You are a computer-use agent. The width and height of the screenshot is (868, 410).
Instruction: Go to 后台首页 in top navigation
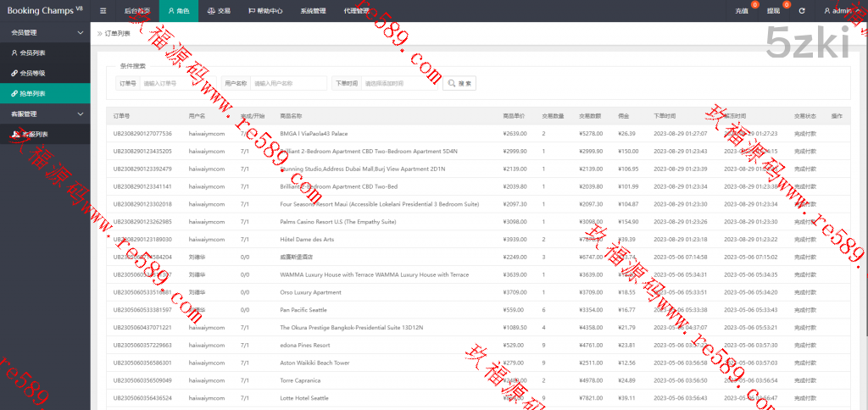(x=136, y=11)
